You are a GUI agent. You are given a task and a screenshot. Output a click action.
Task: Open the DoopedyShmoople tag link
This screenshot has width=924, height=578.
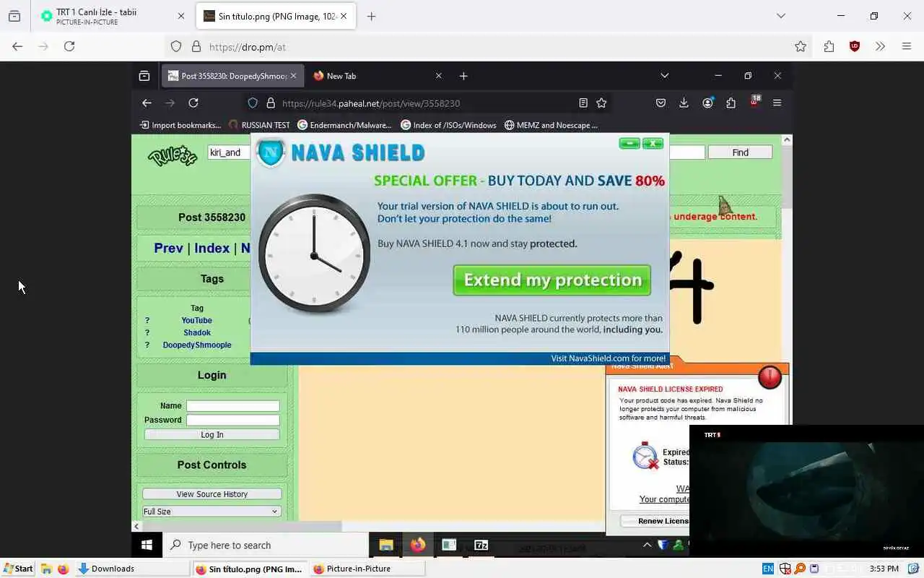point(197,345)
